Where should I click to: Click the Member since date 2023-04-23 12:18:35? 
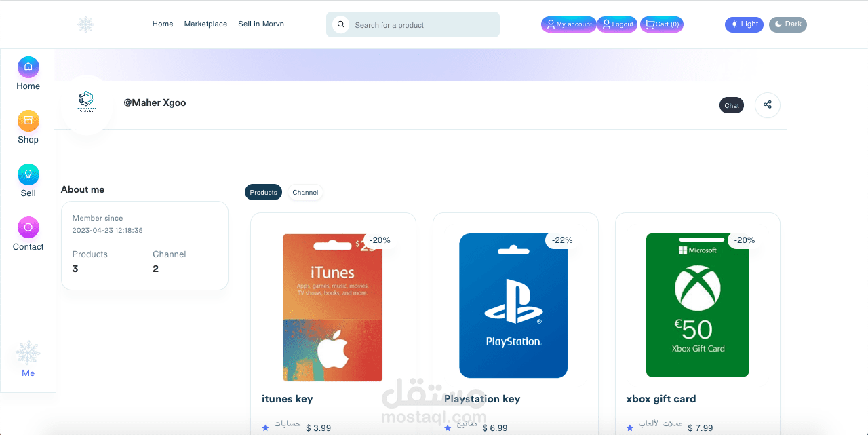pyautogui.click(x=108, y=231)
